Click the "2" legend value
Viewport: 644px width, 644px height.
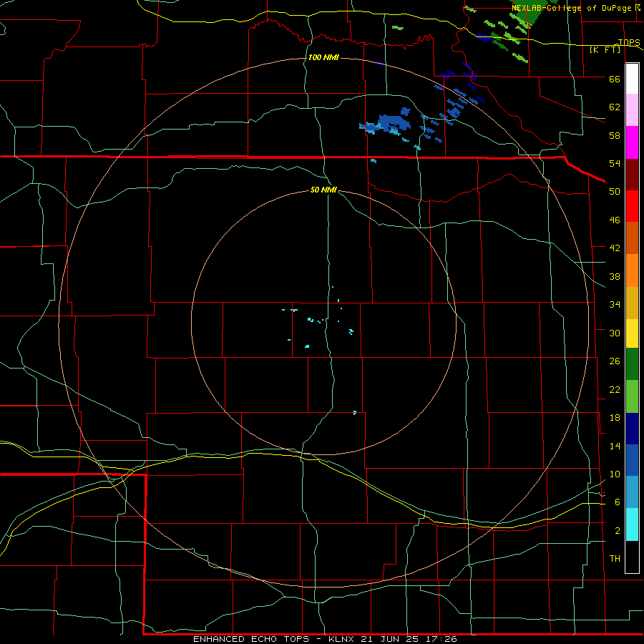pyautogui.click(x=618, y=531)
